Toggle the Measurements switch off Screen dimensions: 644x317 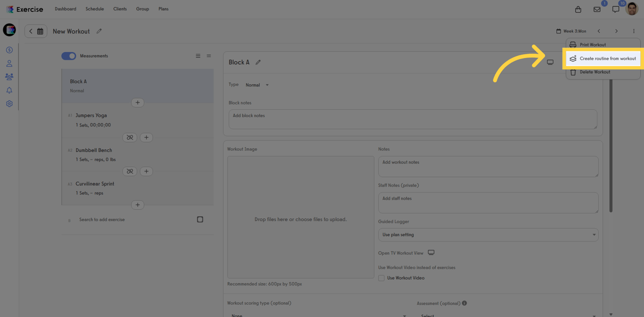point(68,56)
